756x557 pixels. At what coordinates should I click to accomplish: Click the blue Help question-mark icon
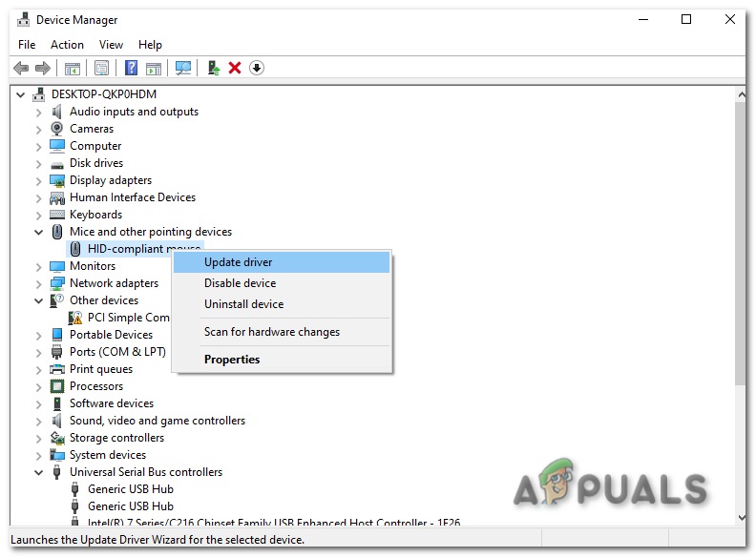click(x=131, y=68)
